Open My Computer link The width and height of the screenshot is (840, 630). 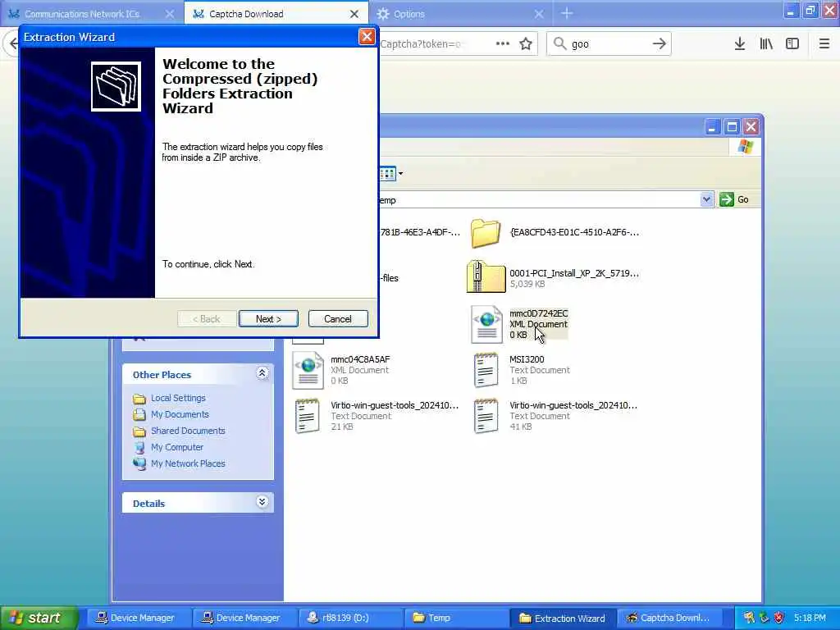(x=177, y=447)
